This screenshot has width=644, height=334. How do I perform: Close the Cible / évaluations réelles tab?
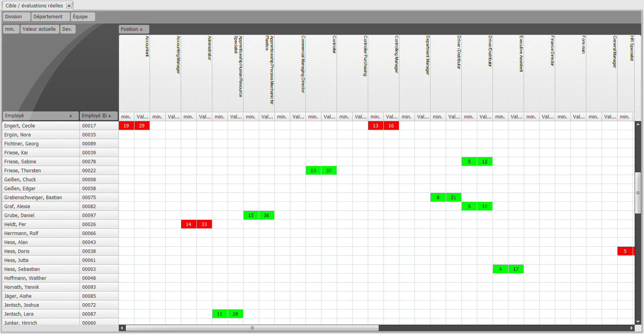pos(69,6)
